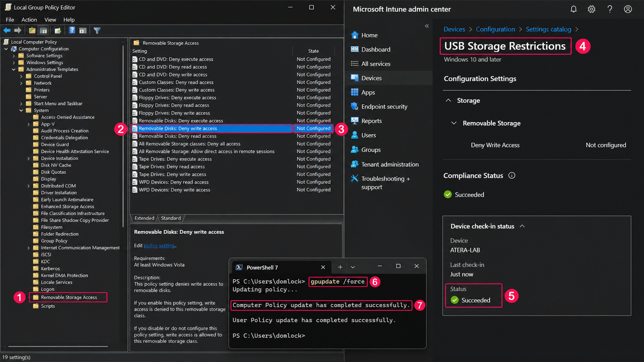
Task: Click the blue Help toolbar icon
Action: click(72, 30)
